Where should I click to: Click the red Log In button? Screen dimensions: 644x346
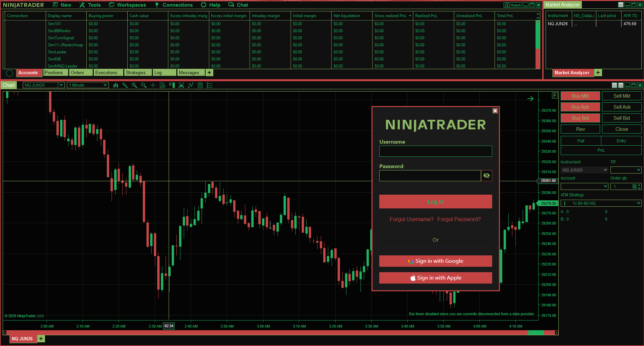pos(435,202)
